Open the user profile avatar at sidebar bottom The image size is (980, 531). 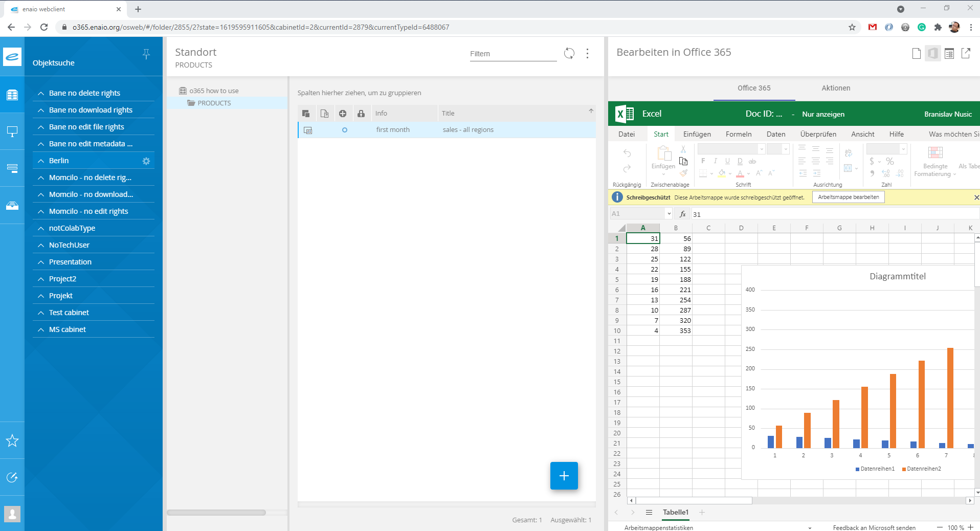click(12, 514)
